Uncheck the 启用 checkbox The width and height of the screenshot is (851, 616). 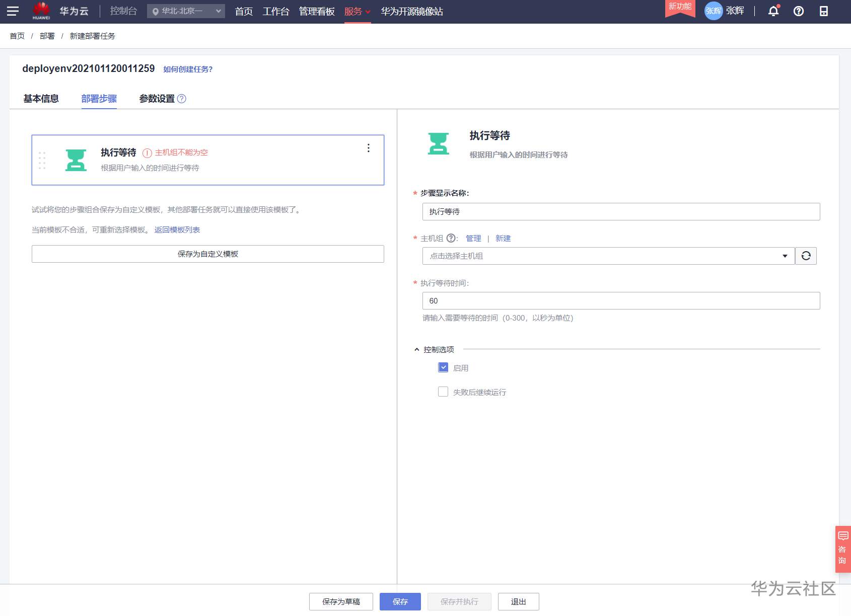pos(443,367)
